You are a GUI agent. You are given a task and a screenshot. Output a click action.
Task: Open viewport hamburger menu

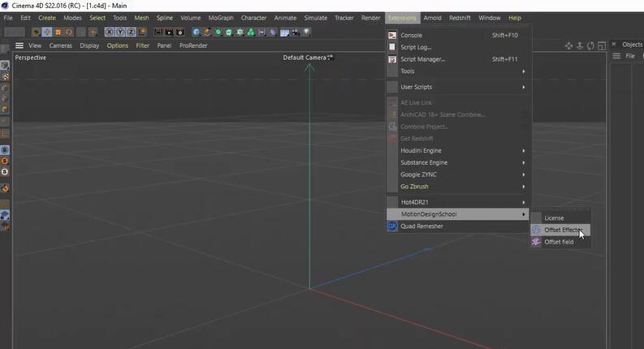(19, 45)
